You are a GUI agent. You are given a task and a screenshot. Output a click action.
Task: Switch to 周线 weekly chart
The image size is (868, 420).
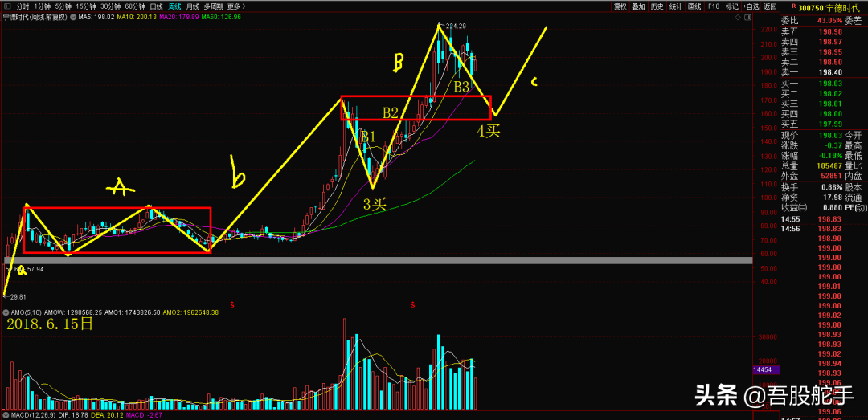174,6
